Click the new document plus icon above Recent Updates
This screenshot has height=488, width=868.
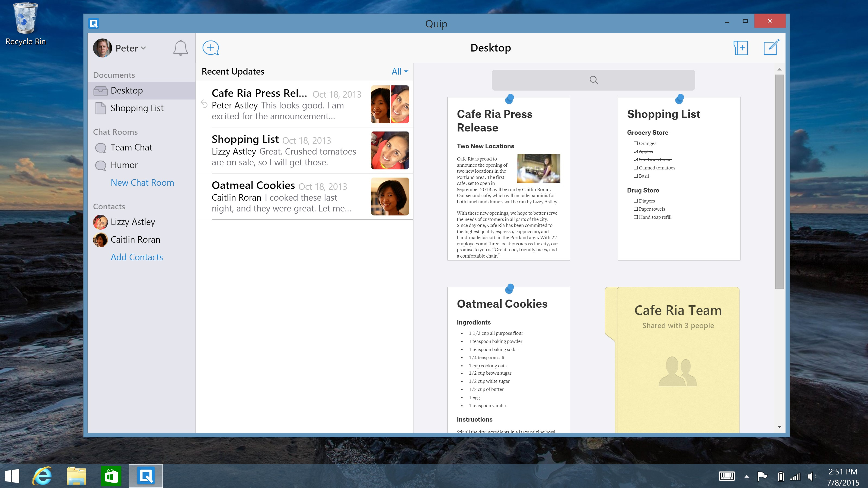click(211, 47)
